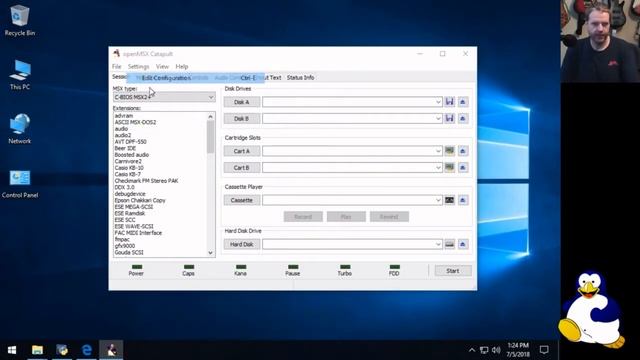Click the Disk A button
This screenshot has height=360, width=640.
242,102
